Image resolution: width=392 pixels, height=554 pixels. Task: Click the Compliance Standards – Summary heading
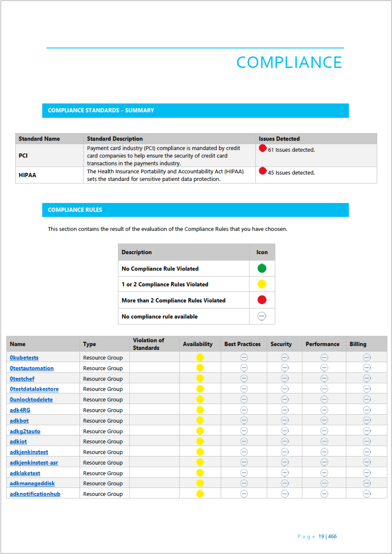click(101, 110)
